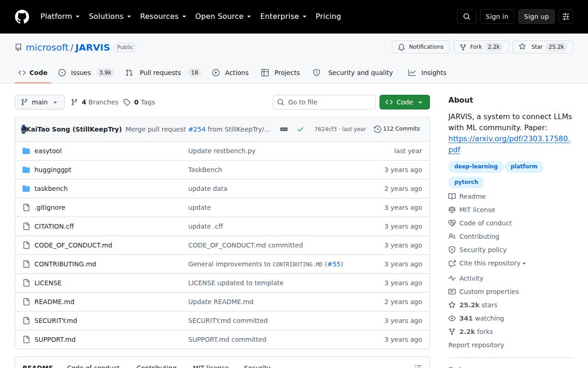Open the SECURITY.md file

click(56, 321)
